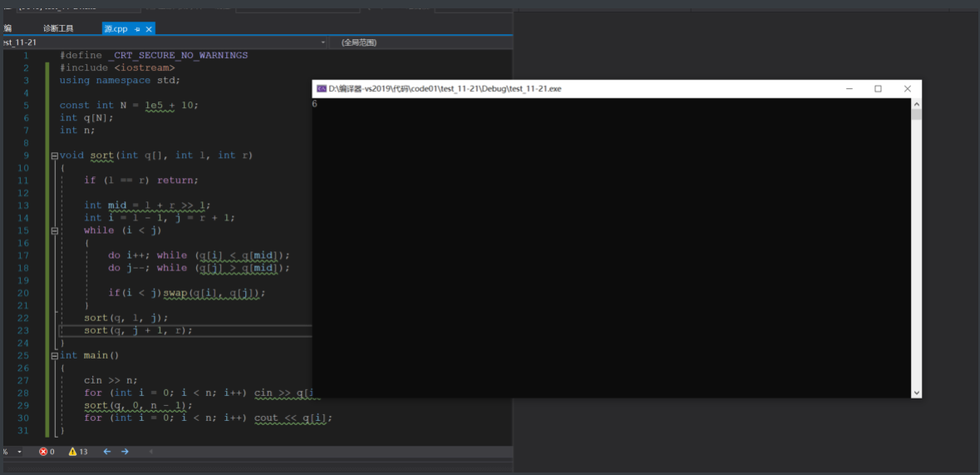The width and height of the screenshot is (980, 475).
Task: Click the int i = l - 1 line
Action: (x=160, y=218)
